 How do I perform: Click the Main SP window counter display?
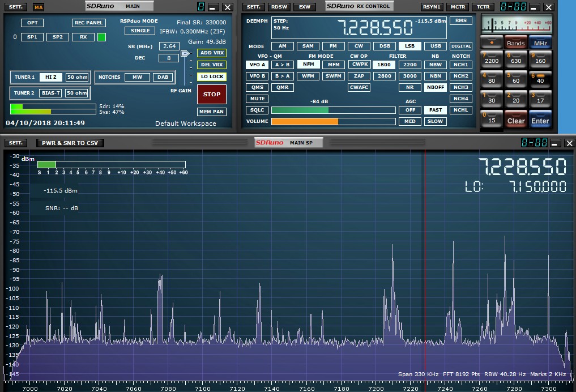[x=534, y=143]
